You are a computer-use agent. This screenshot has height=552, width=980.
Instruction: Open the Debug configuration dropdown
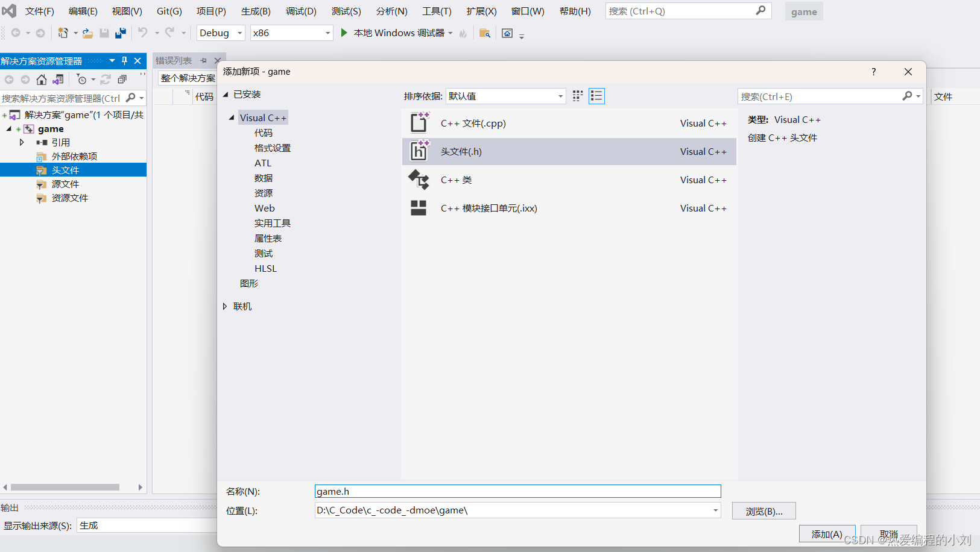[x=239, y=33]
